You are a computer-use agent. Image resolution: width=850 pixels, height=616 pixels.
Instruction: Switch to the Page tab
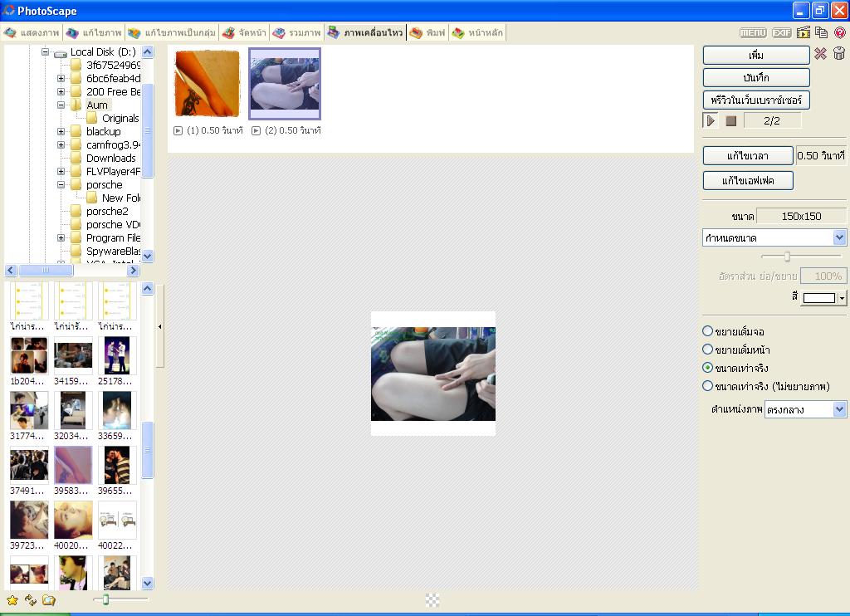click(x=245, y=32)
